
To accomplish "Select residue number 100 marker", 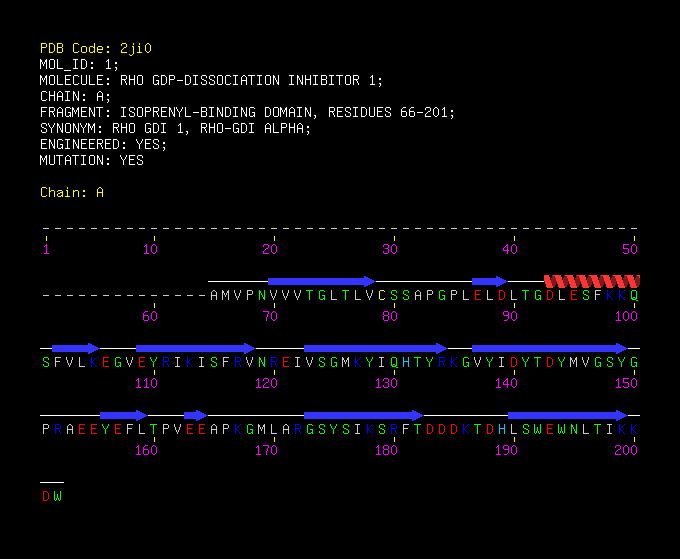I will [626, 316].
